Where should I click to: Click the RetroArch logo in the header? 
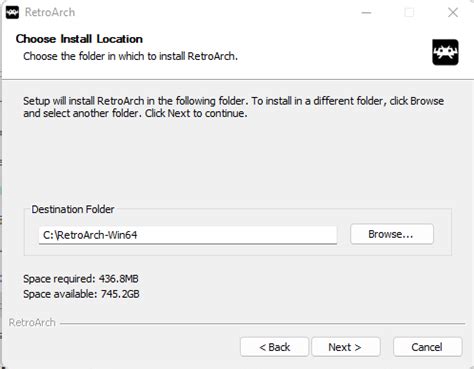[445, 52]
